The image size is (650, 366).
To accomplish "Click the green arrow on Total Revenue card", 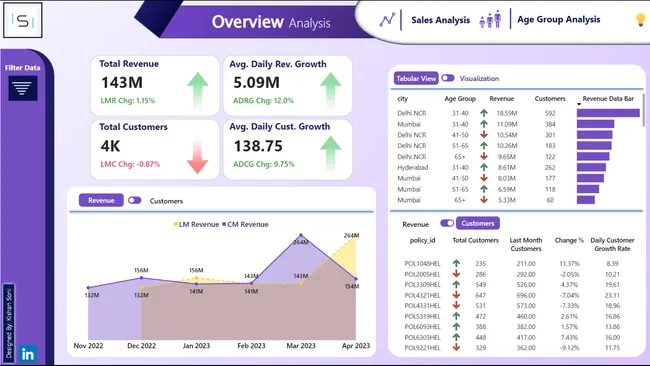I will point(198,90).
